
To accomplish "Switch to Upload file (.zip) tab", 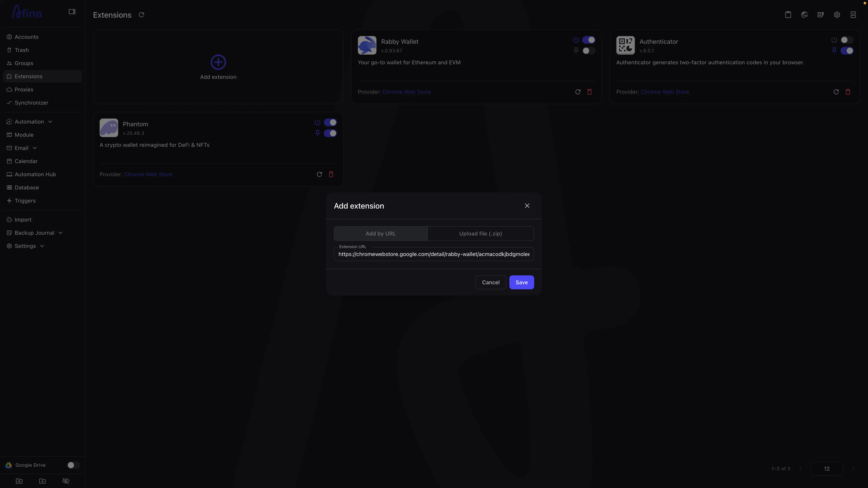I will tap(480, 234).
